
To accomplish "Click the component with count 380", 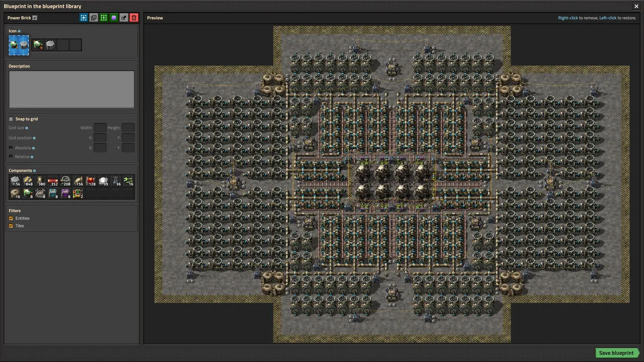I will pos(40,181).
